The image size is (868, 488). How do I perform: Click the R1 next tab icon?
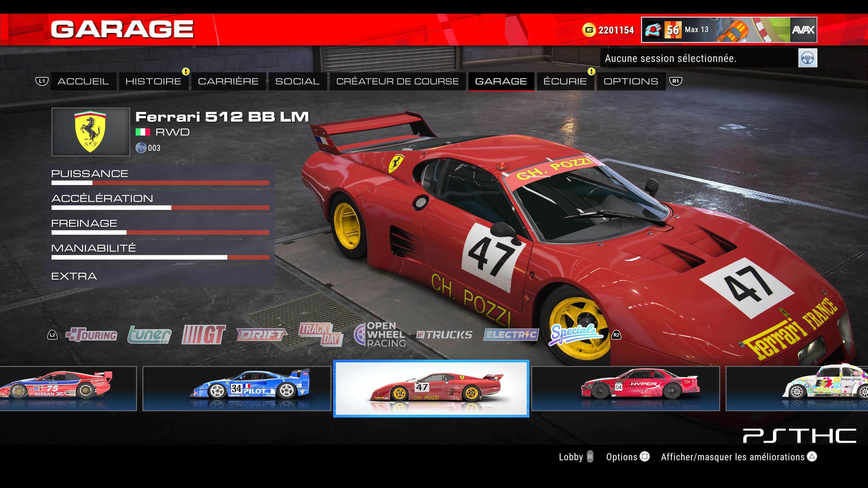[676, 81]
